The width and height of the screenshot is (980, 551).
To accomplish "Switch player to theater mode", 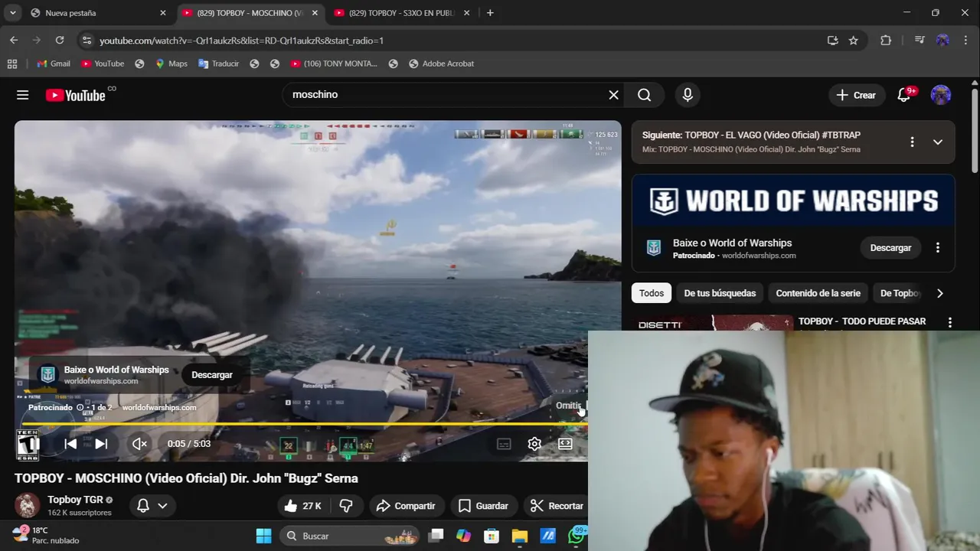I will point(565,444).
